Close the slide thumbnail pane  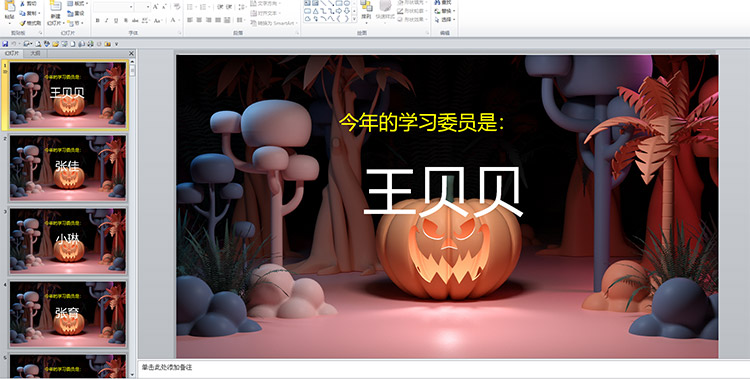click(x=131, y=53)
